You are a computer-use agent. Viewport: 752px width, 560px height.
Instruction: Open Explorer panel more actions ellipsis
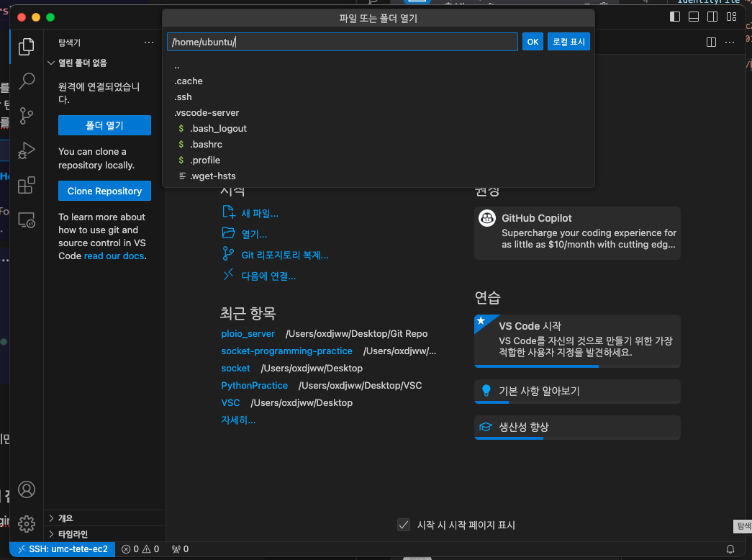pos(149,42)
